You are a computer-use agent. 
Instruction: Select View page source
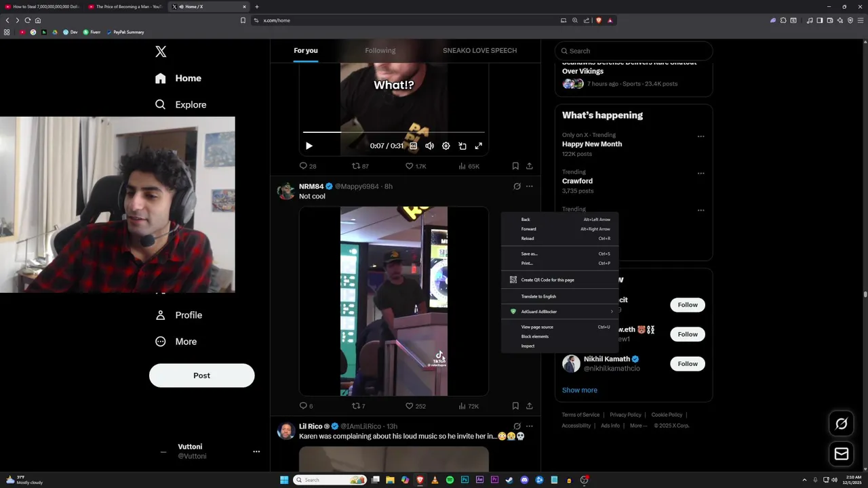[559, 327]
